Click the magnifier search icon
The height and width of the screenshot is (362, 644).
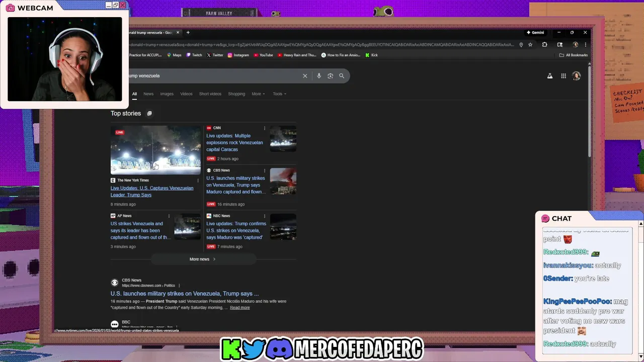coord(342,76)
